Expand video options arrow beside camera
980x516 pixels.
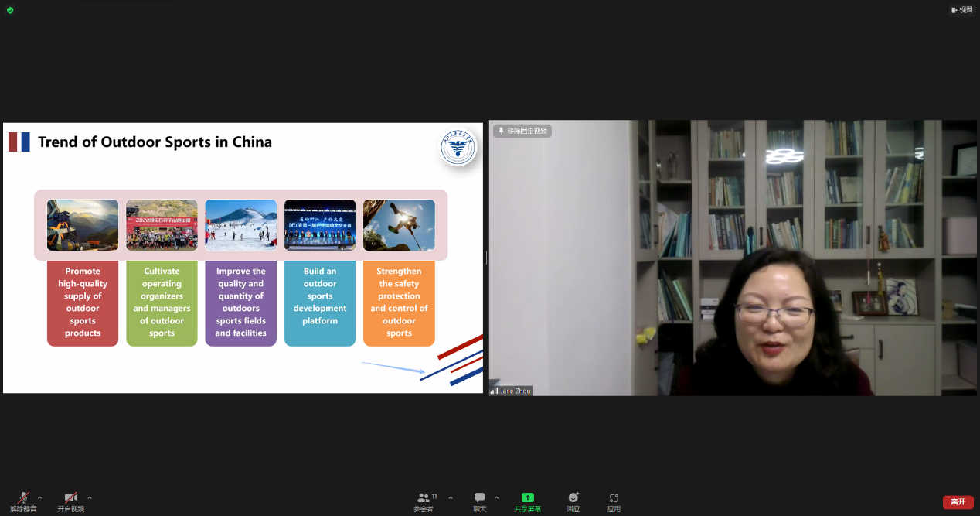90,497
